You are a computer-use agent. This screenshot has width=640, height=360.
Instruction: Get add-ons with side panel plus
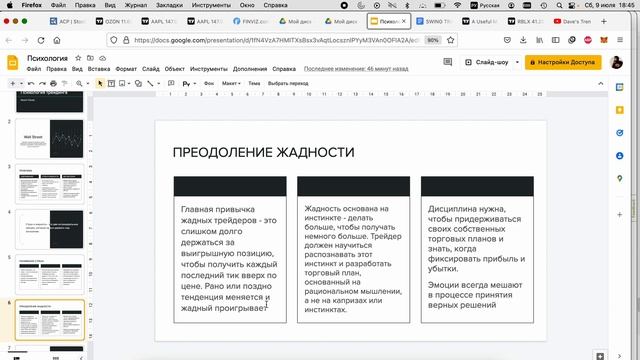coord(620,214)
